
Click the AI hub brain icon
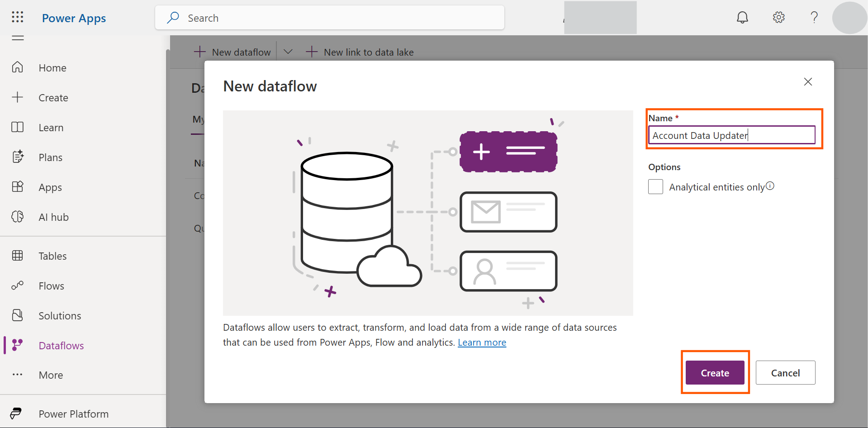[x=18, y=217]
